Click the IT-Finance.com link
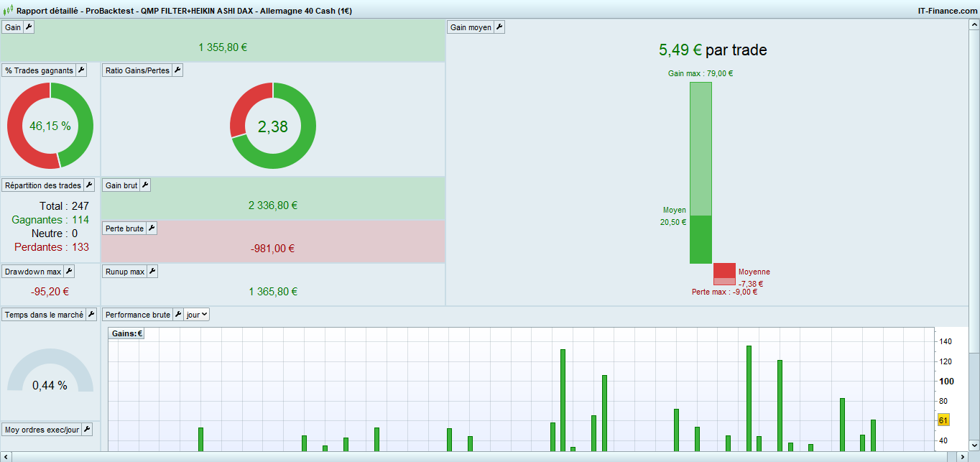 point(946,11)
